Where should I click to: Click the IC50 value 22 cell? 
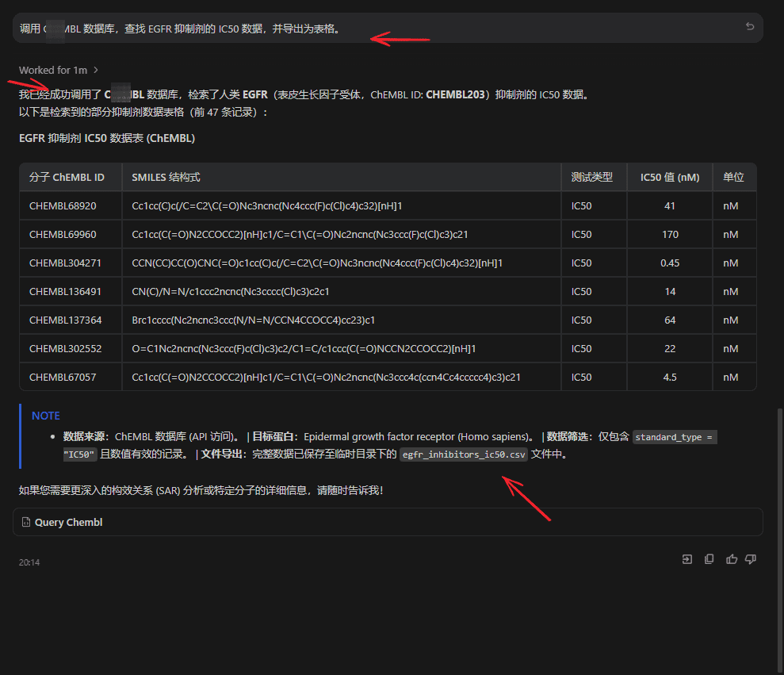(670, 348)
